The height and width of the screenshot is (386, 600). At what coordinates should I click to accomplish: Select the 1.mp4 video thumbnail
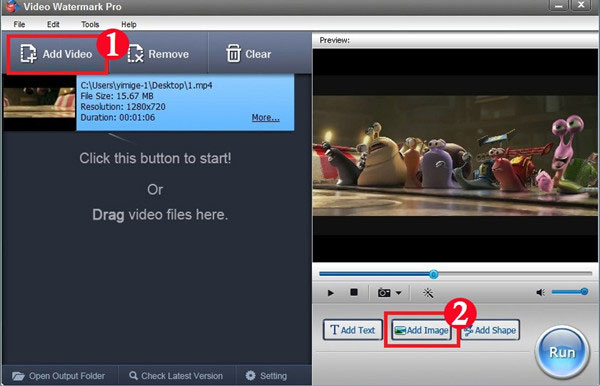pyautogui.click(x=39, y=103)
